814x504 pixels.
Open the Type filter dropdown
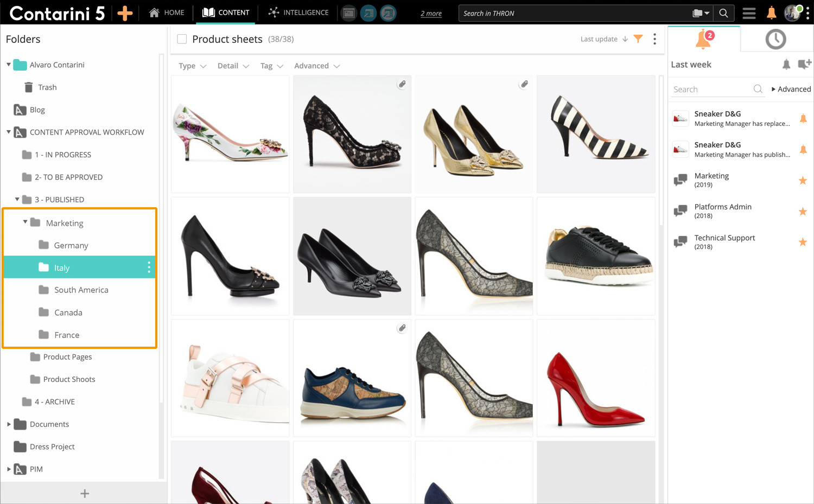tap(193, 66)
